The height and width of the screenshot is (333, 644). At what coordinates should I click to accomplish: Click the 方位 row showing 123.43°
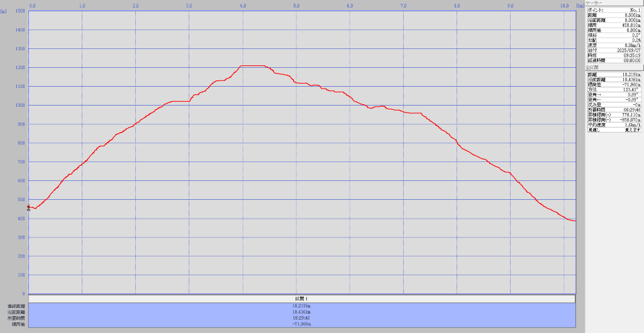614,89
